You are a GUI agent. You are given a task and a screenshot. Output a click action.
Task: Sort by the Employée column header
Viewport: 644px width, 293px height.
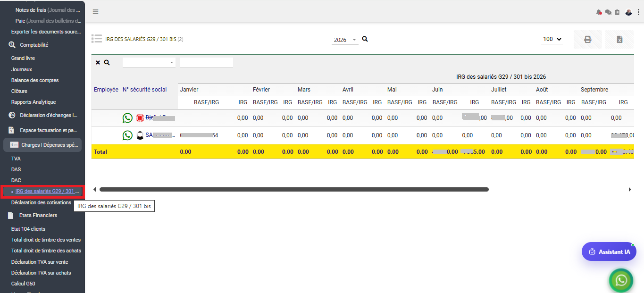(x=106, y=90)
